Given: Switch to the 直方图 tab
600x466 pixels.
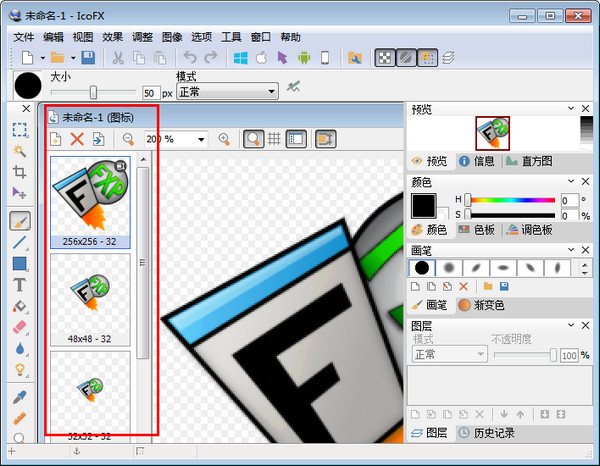Looking at the screenshot, I should pos(528,160).
